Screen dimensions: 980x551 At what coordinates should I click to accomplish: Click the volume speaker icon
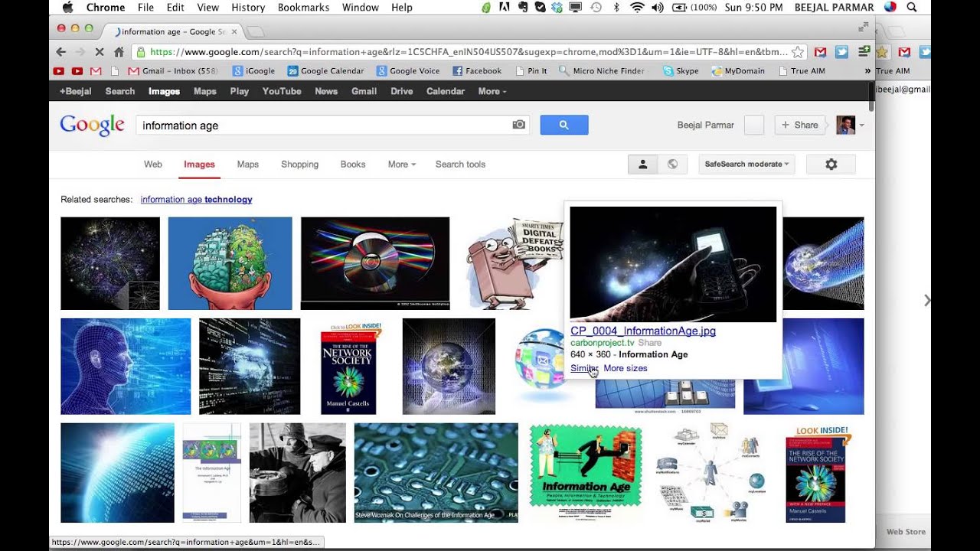[x=657, y=8]
